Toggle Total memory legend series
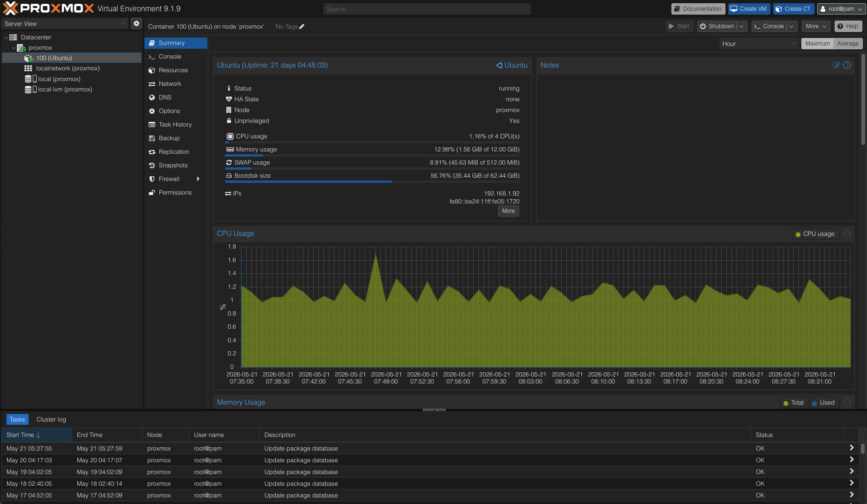 pyautogui.click(x=793, y=403)
